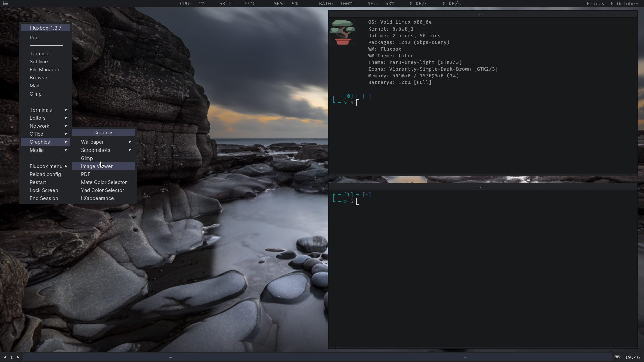Image resolution: width=644 pixels, height=362 pixels.
Task: Go to previous workspace arrow
Action: point(5,357)
